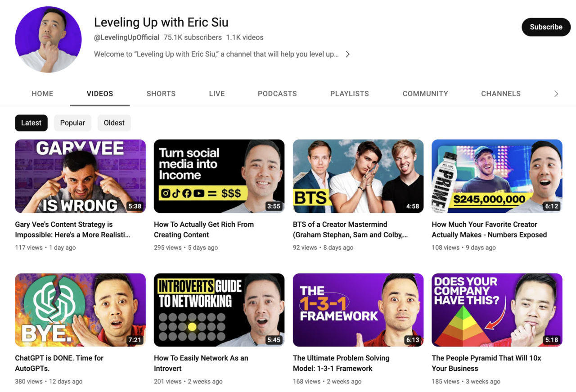Screen dimensions: 576x392
Task: Subscribe to the channel
Action: click(x=546, y=27)
